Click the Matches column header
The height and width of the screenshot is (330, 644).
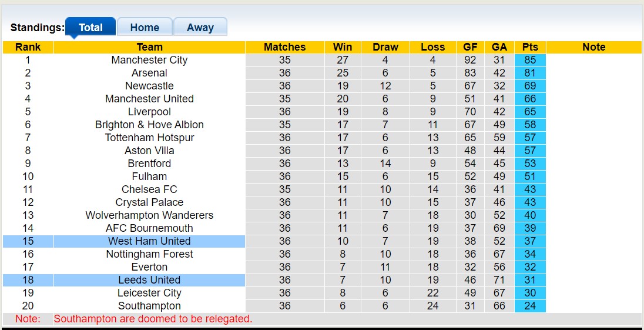tap(284, 47)
